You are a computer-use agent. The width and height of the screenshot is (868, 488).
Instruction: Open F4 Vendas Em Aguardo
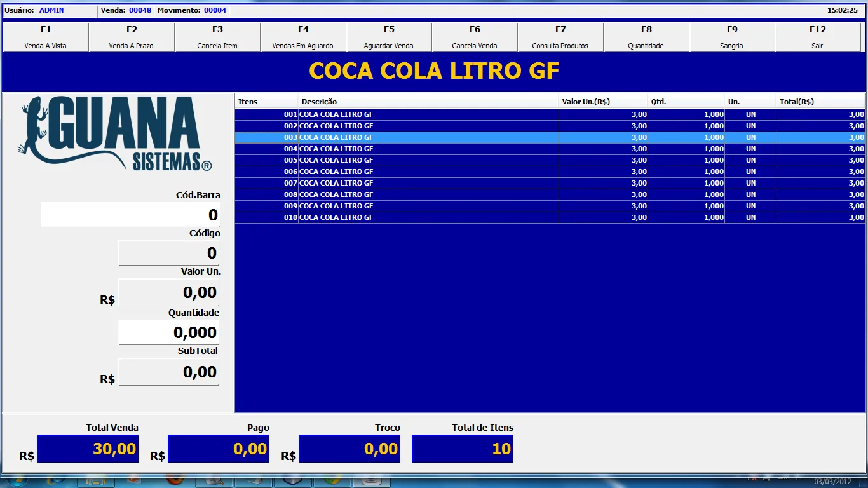(x=303, y=37)
